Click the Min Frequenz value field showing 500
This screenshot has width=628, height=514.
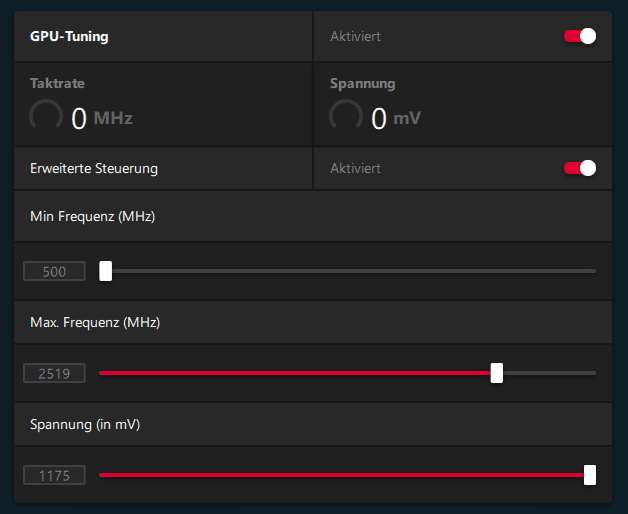click(54, 271)
